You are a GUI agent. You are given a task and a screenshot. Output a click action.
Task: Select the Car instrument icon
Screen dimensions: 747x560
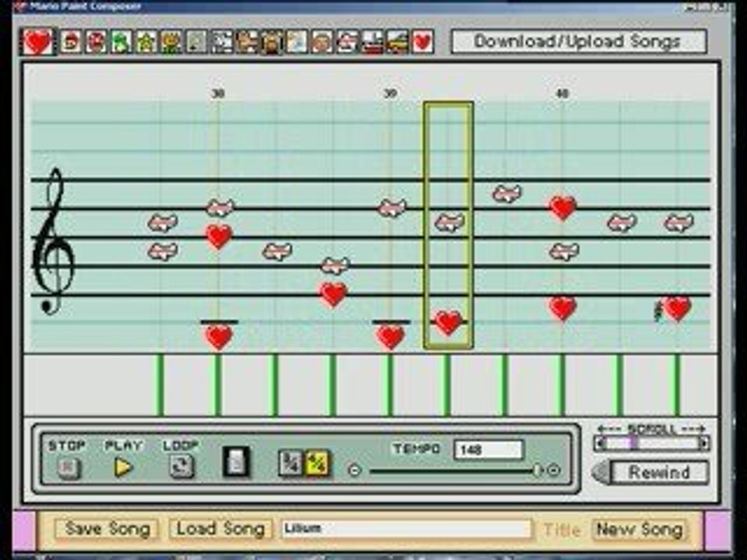[x=398, y=42]
